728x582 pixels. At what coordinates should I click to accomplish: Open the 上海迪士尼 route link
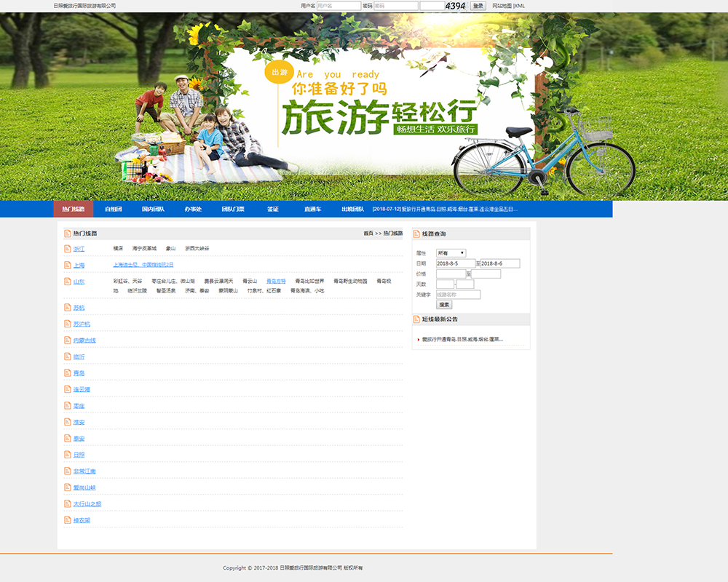tap(143, 265)
